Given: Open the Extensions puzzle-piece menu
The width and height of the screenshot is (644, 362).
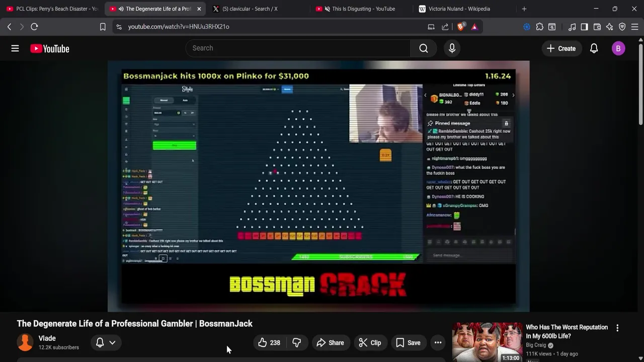Looking at the screenshot, I should (x=539, y=27).
